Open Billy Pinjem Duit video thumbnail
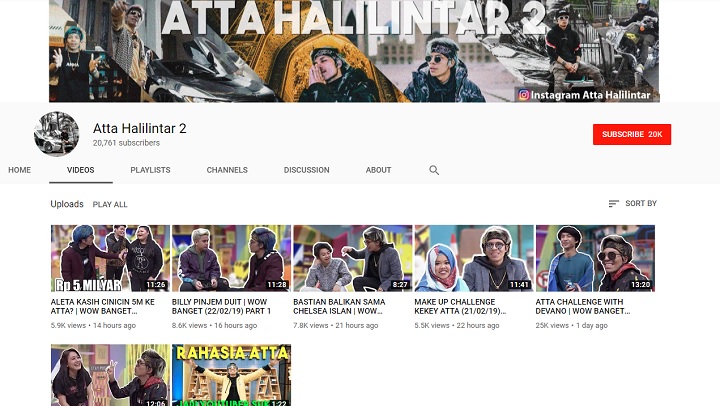 (231, 258)
